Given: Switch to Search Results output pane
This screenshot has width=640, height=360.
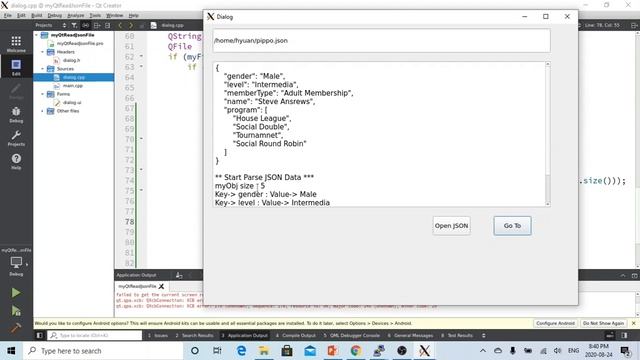Looking at the screenshot, I should point(194,336).
